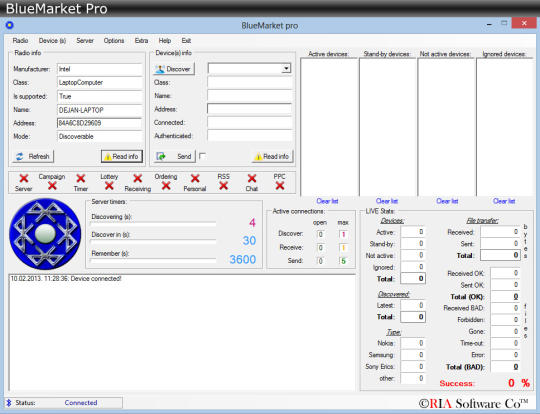Open the Options menu
Viewport: 540px width, 414px height.
point(114,41)
